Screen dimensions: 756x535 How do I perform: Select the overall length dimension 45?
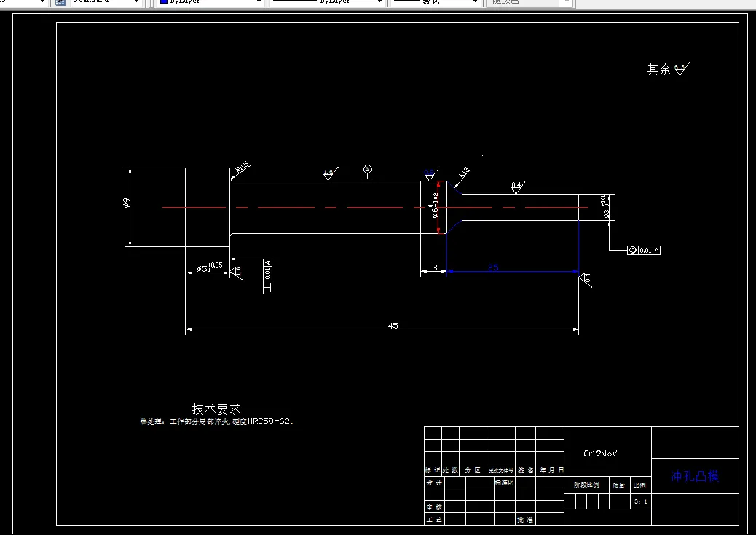(393, 326)
